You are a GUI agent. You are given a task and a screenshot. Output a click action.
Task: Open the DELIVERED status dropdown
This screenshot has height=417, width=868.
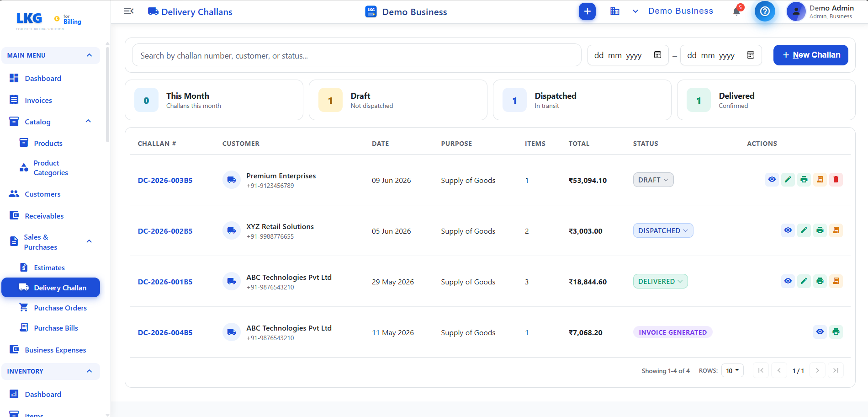click(660, 281)
